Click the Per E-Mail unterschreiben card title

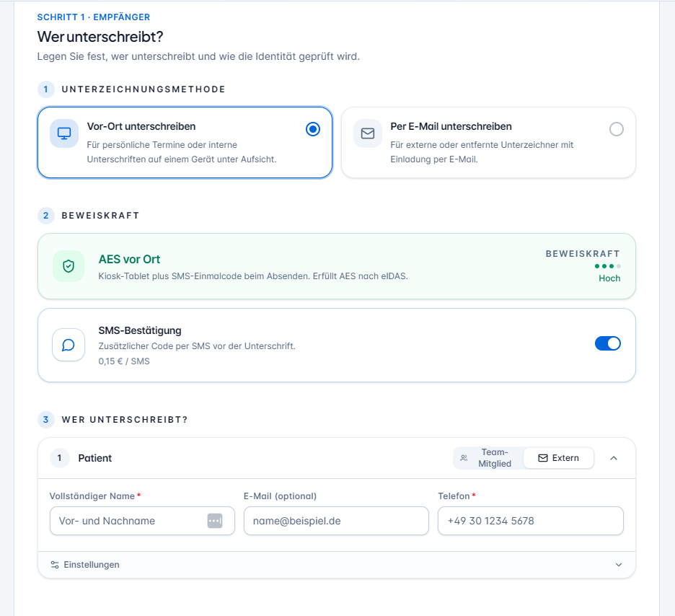[x=451, y=126]
